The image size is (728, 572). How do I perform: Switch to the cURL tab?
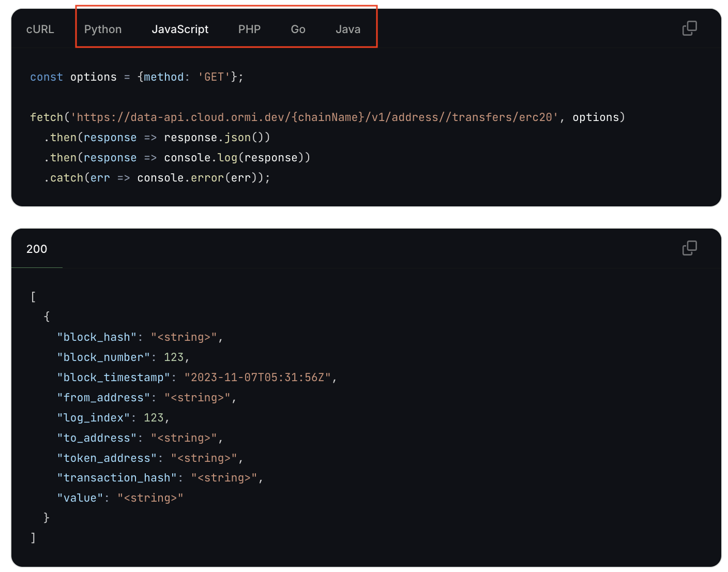[x=40, y=29]
